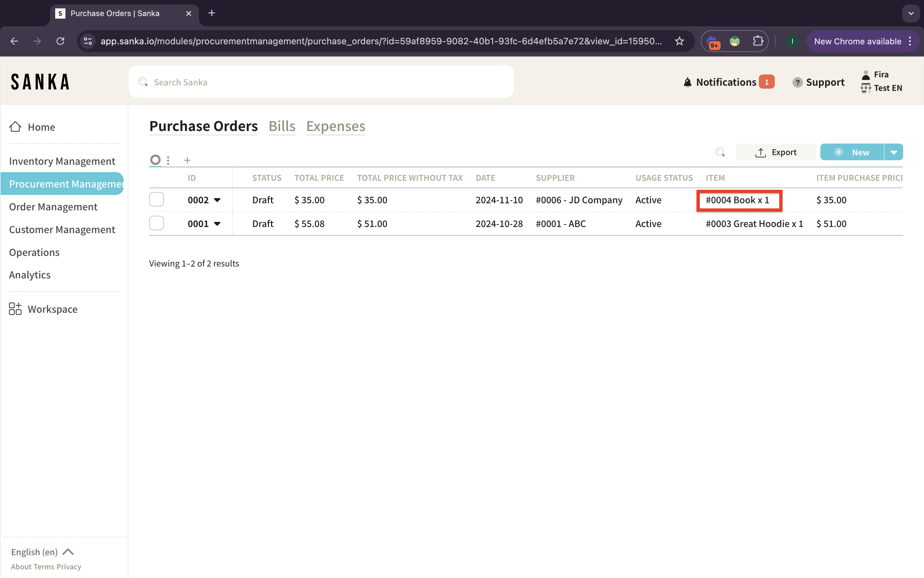The height and width of the screenshot is (578, 924).
Task: Open the About link
Action: coord(21,566)
